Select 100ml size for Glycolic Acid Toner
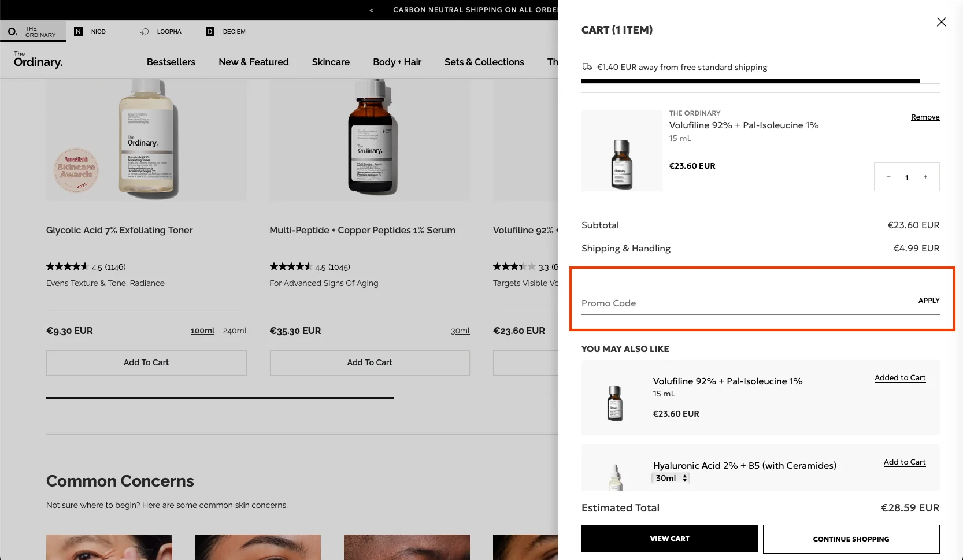 [202, 331]
